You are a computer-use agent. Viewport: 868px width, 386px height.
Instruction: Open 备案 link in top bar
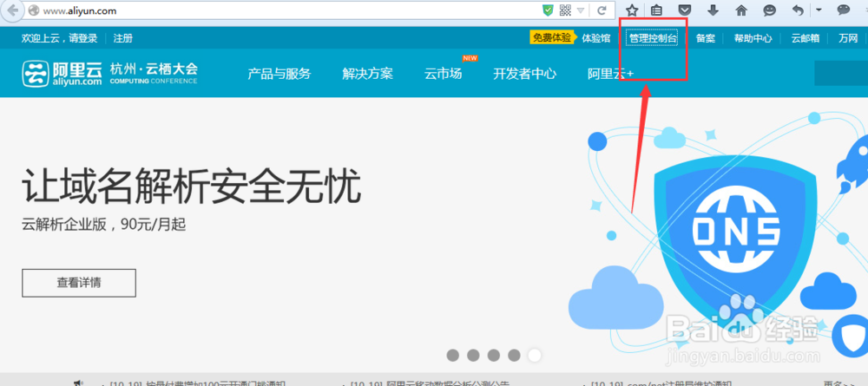click(x=705, y=38)
